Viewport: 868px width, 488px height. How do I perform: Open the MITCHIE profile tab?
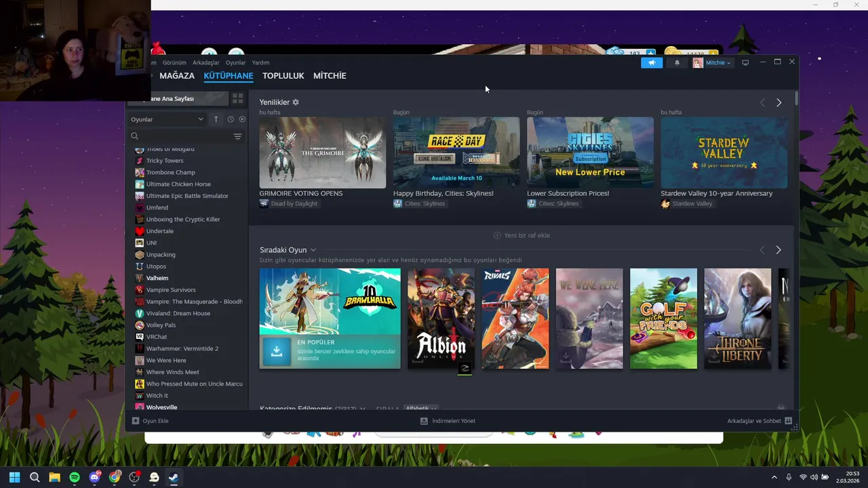click(330, 76)
